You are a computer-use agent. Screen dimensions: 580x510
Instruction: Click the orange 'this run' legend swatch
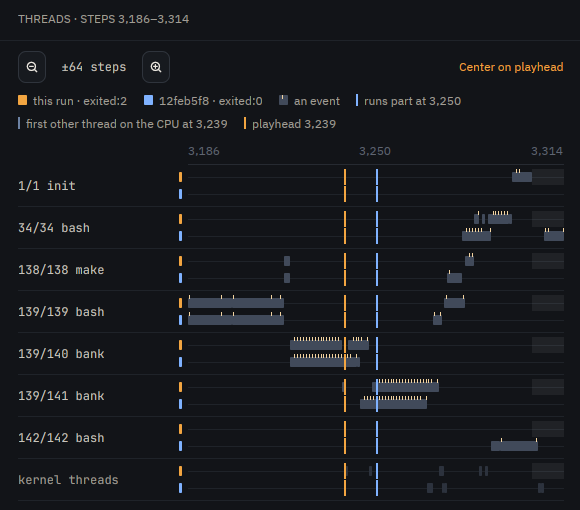tap(23, 100)
